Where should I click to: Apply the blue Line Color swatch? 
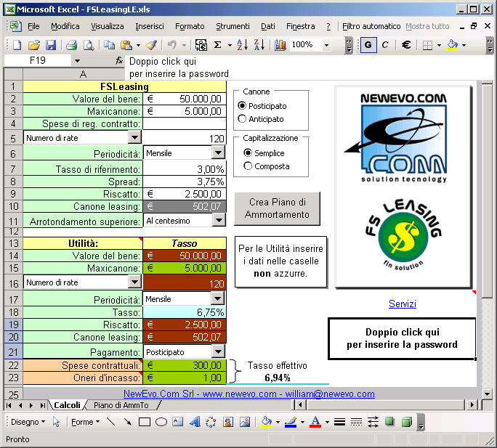point(291,422)
